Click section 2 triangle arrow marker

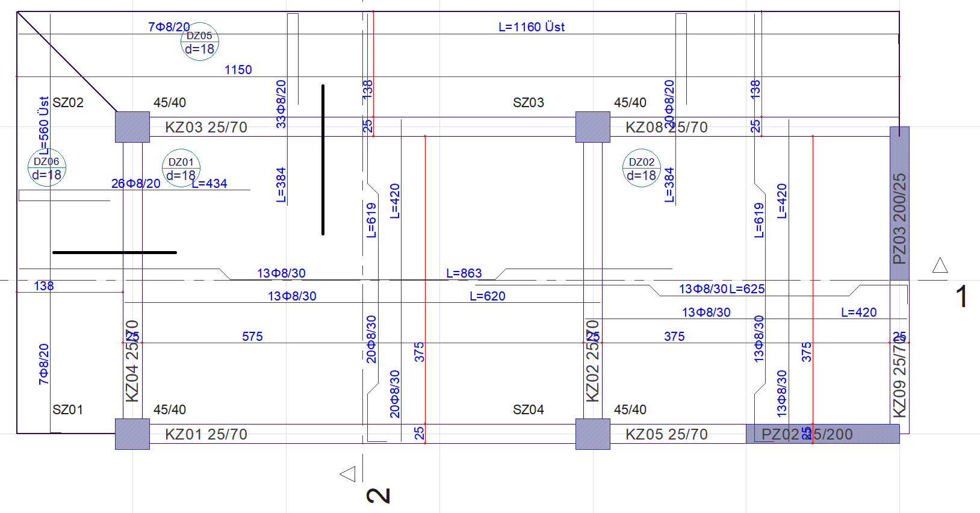(348, 474)
